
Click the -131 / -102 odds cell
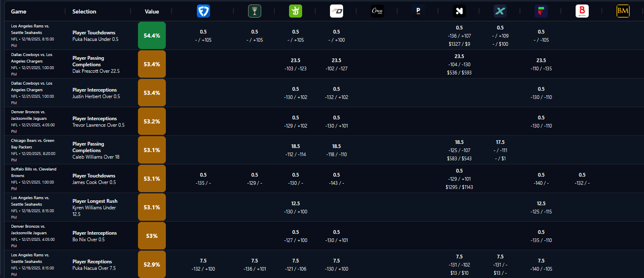(x=459, y=265)
